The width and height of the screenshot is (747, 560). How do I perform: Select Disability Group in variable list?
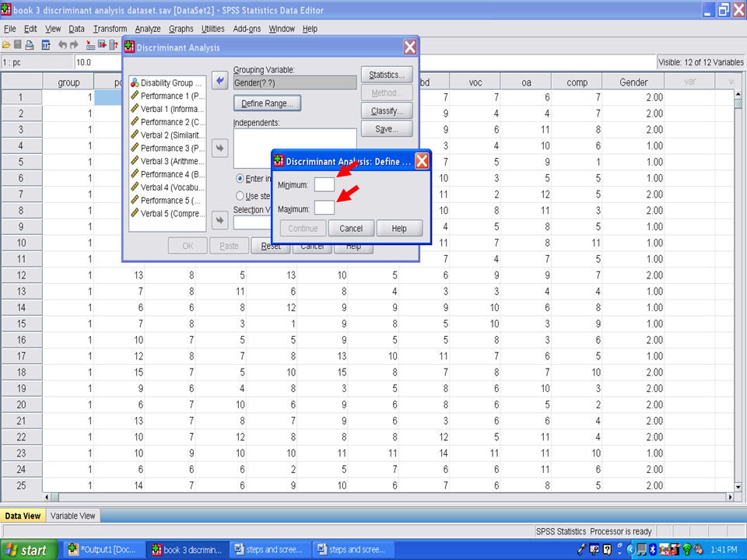click(167, 82)
